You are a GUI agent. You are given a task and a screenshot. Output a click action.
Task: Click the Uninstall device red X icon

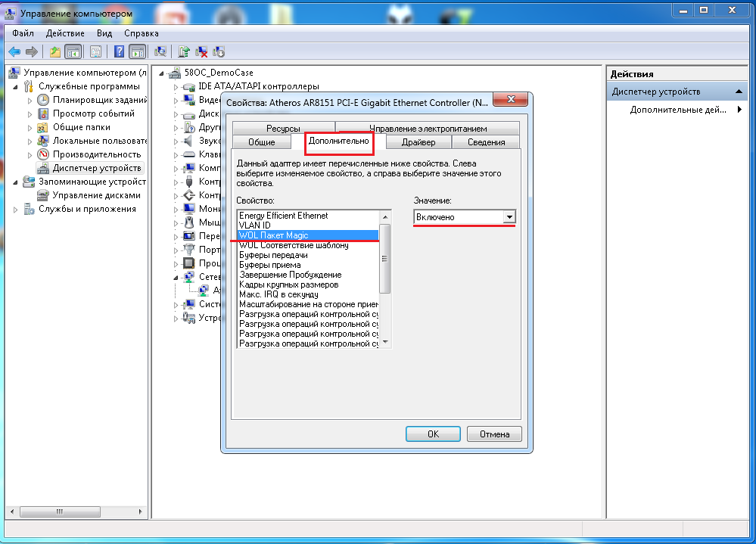pyautogui.click(x=201, y=51)
